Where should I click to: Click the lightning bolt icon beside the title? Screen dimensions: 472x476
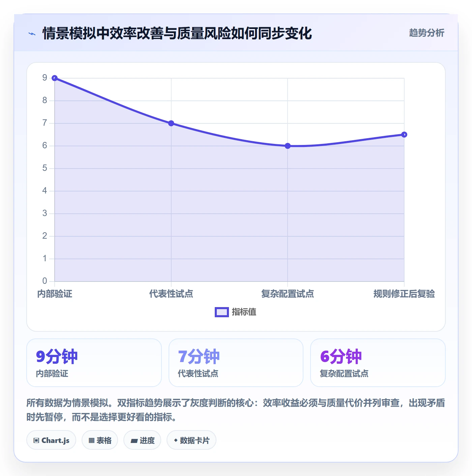(x=32, y=34)
